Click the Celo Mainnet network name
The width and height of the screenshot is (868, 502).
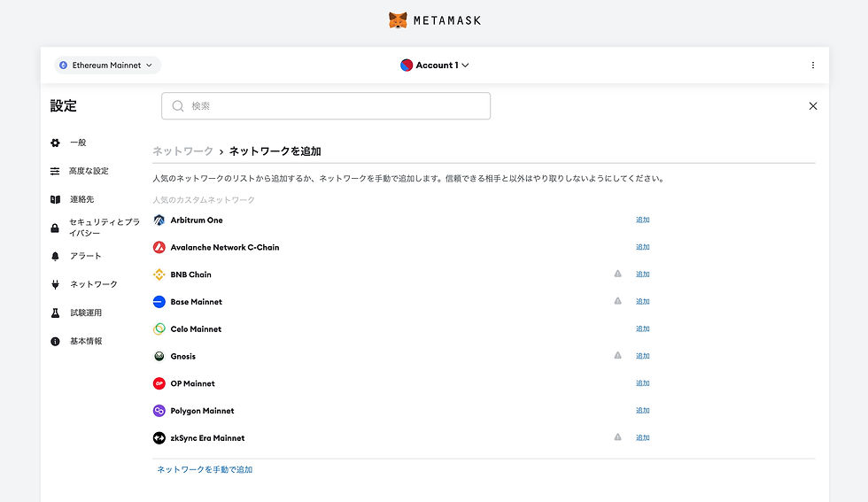[x=196, y=328]
